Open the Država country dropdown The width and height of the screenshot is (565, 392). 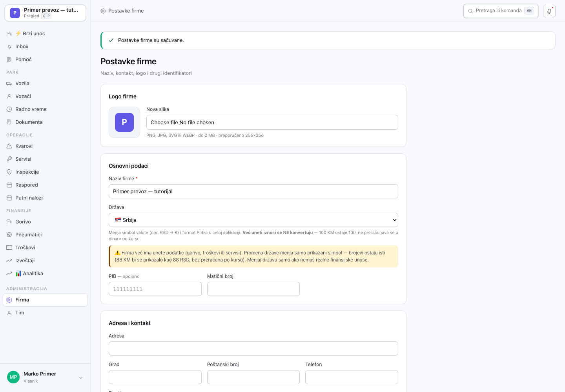[x=253, y=220]
